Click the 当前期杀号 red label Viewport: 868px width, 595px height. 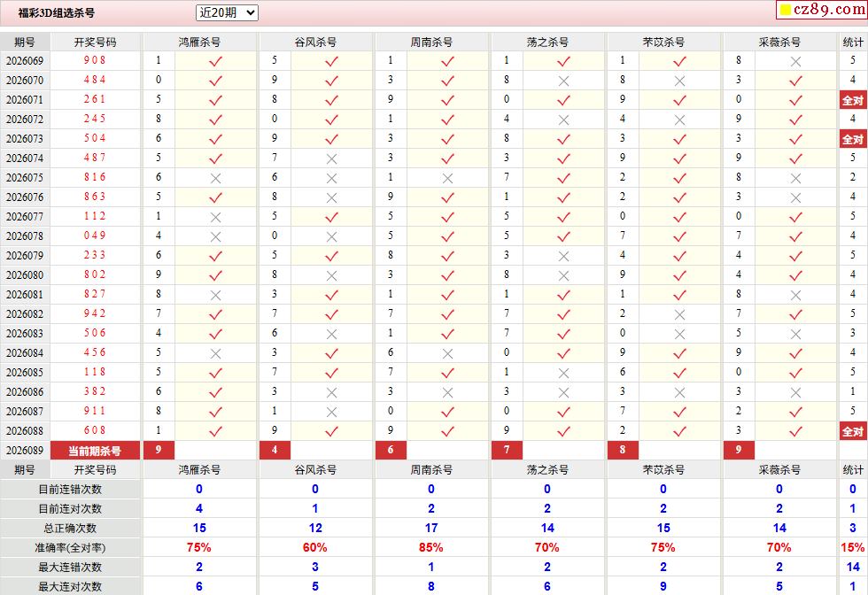click(x=95, y=451)
